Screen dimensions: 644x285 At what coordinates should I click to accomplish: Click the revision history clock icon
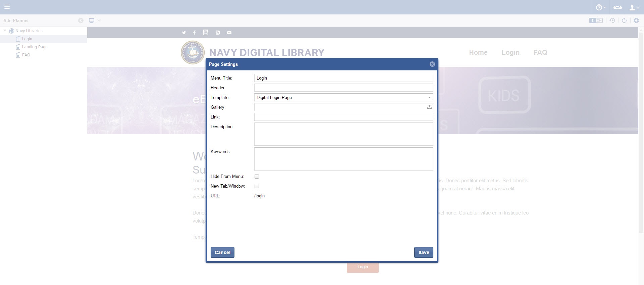pyautogui.click(x=612, y=20)
